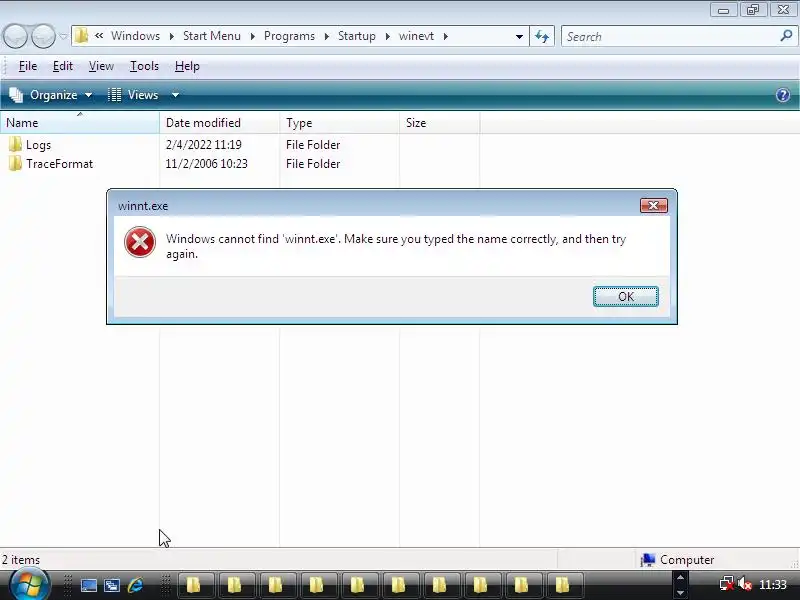
Task: Click the Logs folder name
Action: coord(39,145)
